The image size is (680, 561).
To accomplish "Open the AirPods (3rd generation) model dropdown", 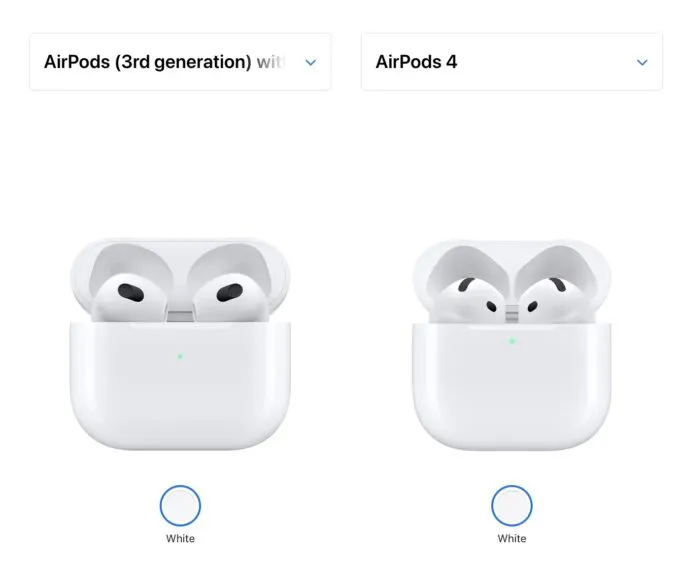I will tap(180, 62).
